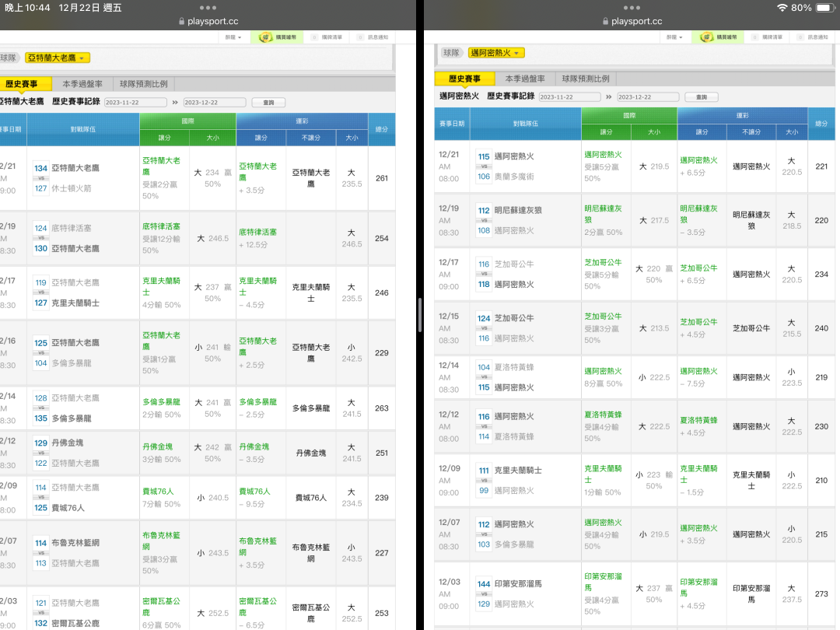Image resolution: width=840 pixels, height=630 pixels.
Task: Click the start date 2023-11-22 field for Heat
Action: click(x=569, y=97)
